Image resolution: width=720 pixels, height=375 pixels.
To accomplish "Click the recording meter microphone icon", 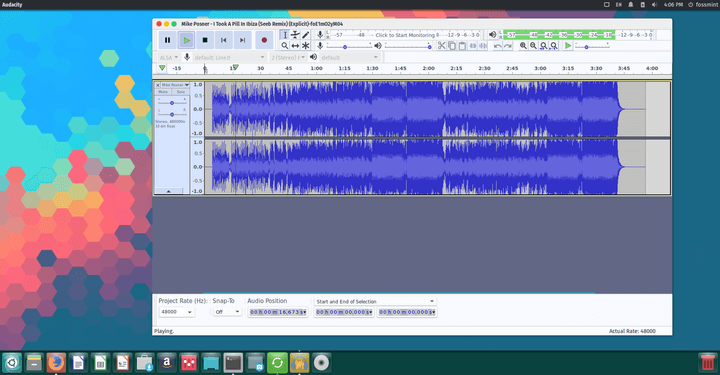I will 320,34.
